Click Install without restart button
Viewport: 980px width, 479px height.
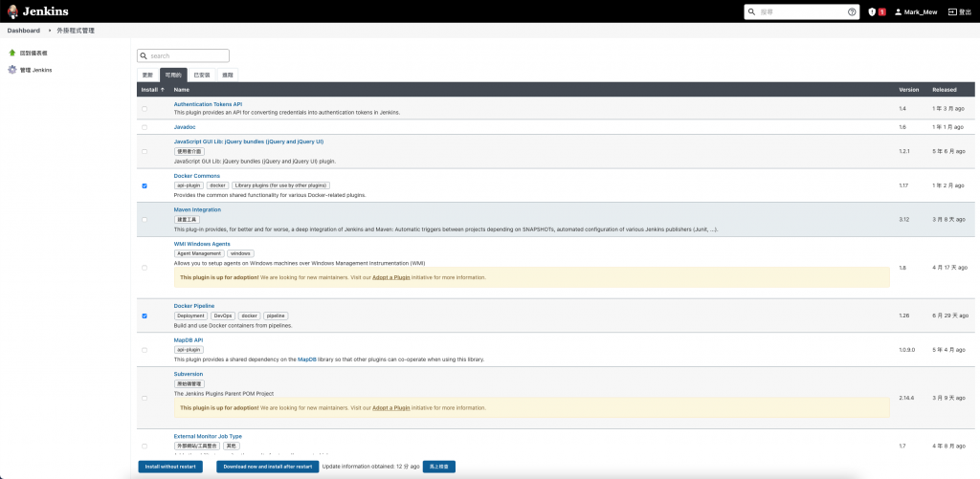[170, 467]
